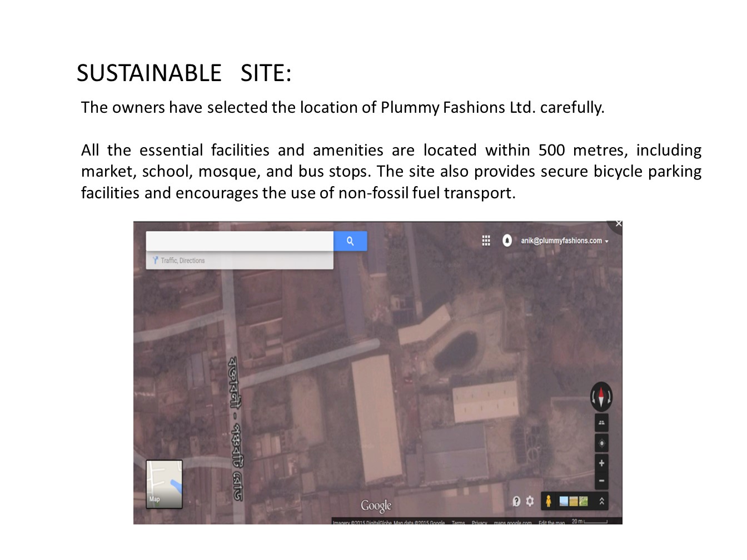Click inside the map search input field

(239, 241)
